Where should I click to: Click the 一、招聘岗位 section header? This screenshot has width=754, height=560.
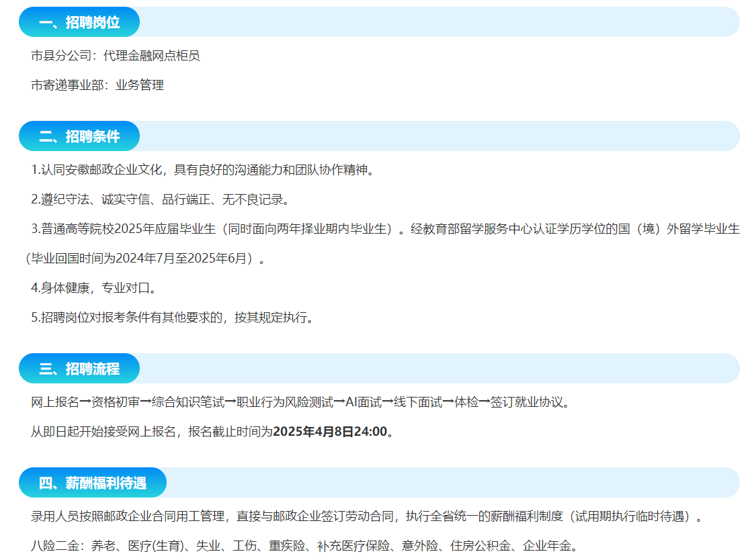pos(79,22)
